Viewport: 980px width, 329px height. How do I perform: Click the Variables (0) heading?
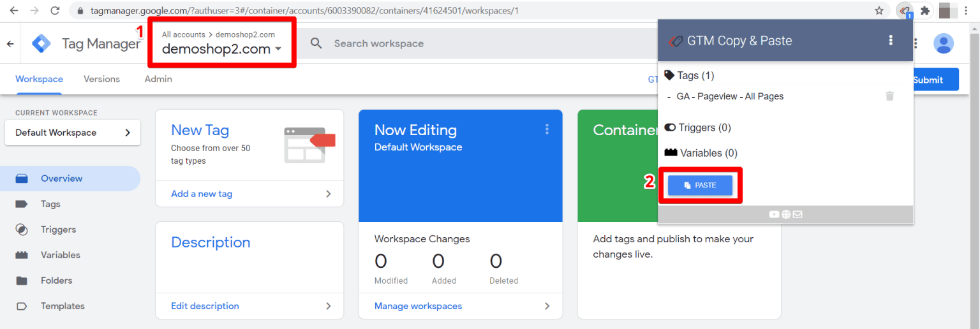[708, 153]
